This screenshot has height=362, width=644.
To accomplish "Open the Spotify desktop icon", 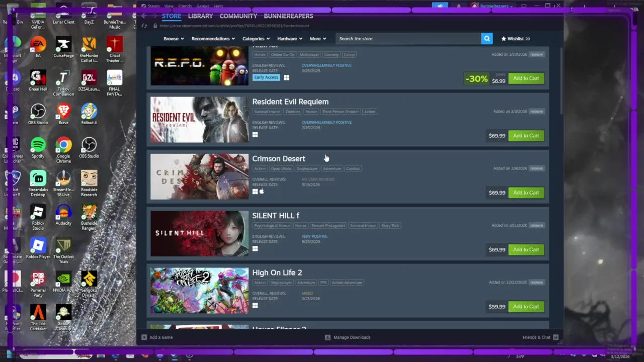I will 38,148.
